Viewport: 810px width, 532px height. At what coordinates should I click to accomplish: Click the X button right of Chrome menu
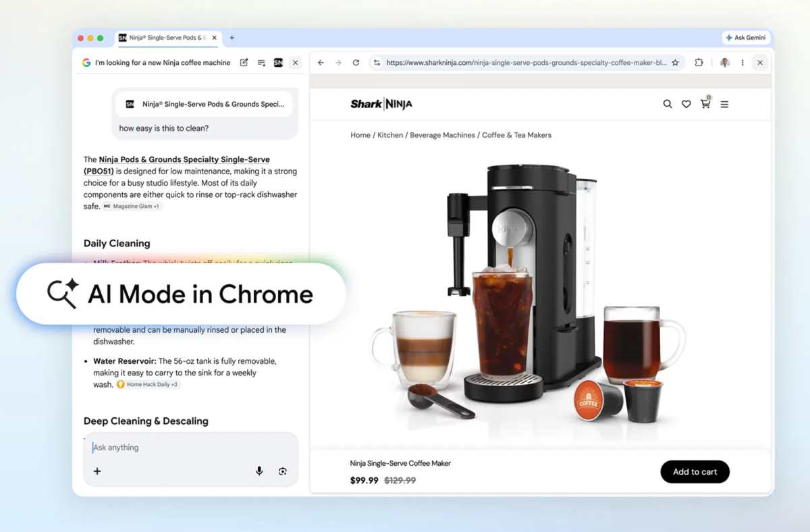click(760, 63)
